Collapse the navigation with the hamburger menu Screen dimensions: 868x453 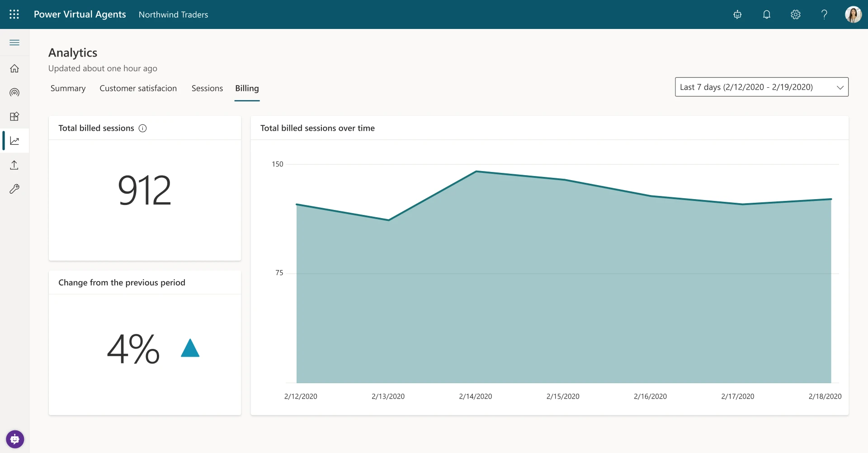point(14,42)
